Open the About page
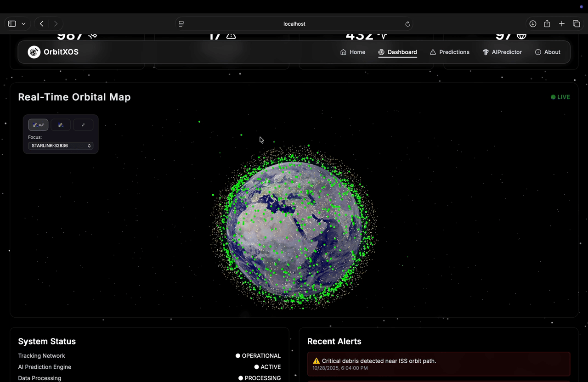 [548, 52]
